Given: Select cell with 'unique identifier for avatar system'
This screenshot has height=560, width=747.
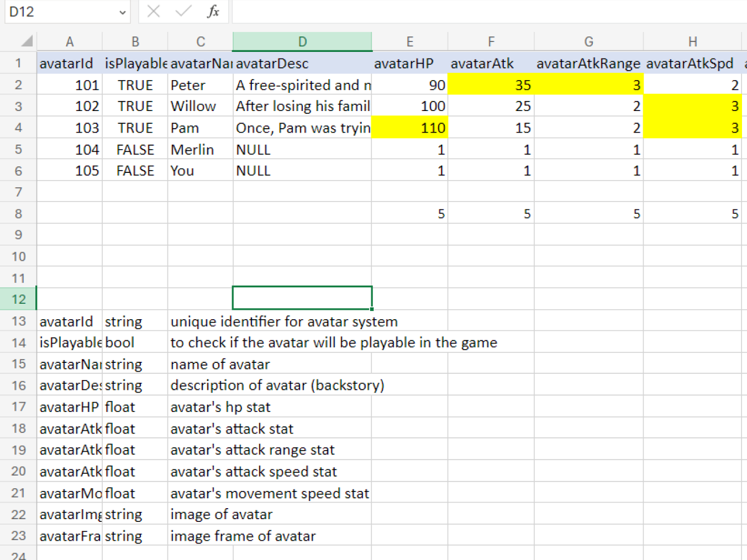Looking at the screenshot, I should coord(284,321).
